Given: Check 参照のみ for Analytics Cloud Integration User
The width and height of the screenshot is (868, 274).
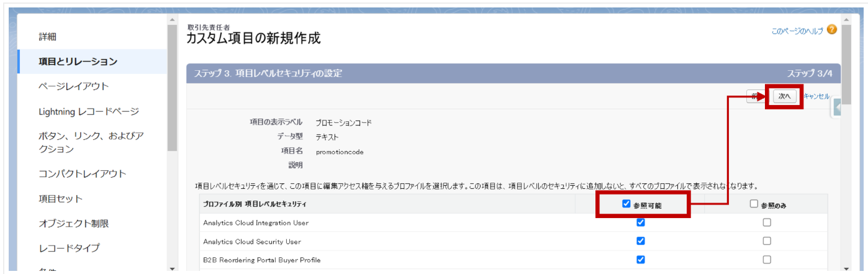Looking at the screenshot, I should pyautogui.click(x=767, y=222).
